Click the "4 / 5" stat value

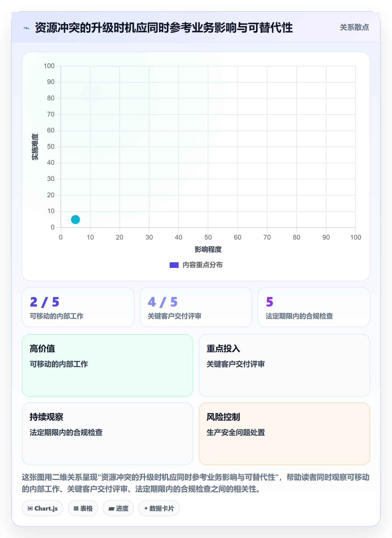[x=163, y=302]
